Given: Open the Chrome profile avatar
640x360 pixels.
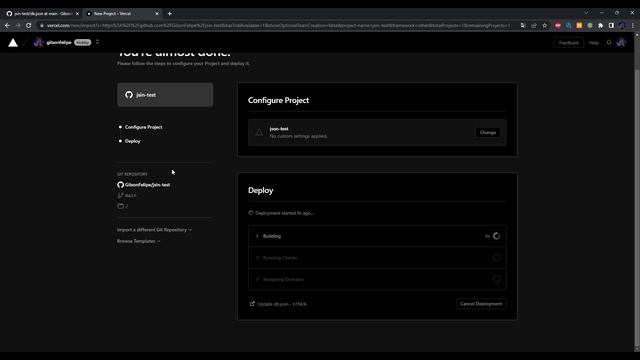Looking at the screenshot, I should point(621,25).
